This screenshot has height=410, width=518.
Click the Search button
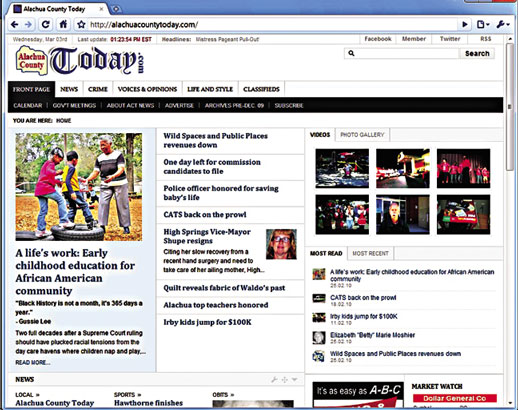[x=477, y=53]
